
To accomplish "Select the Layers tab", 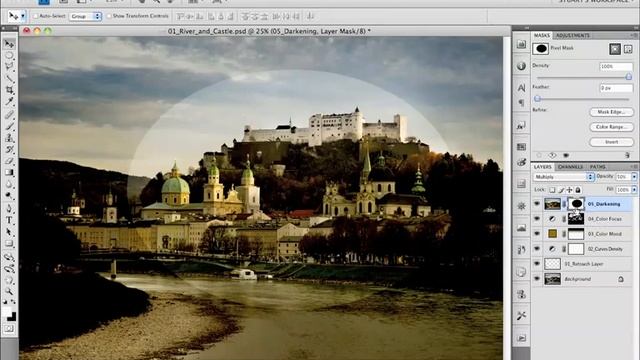I will 542,167.
